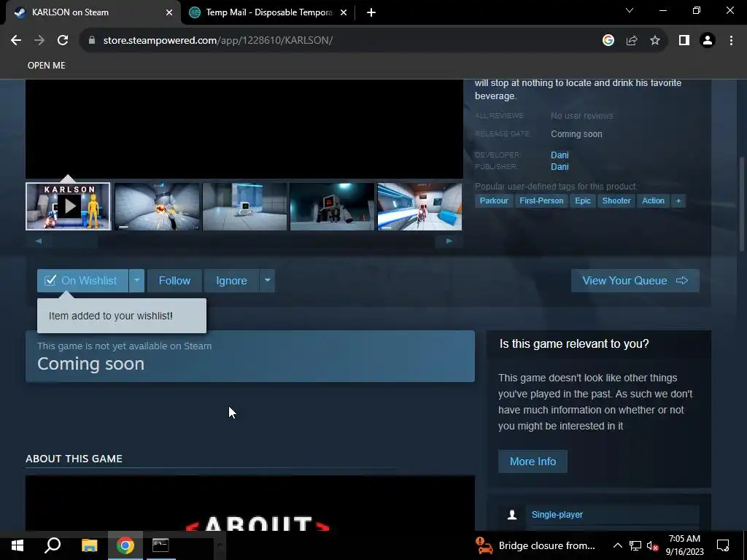Close the KARLSON on Steam tab

click(169, 12)
